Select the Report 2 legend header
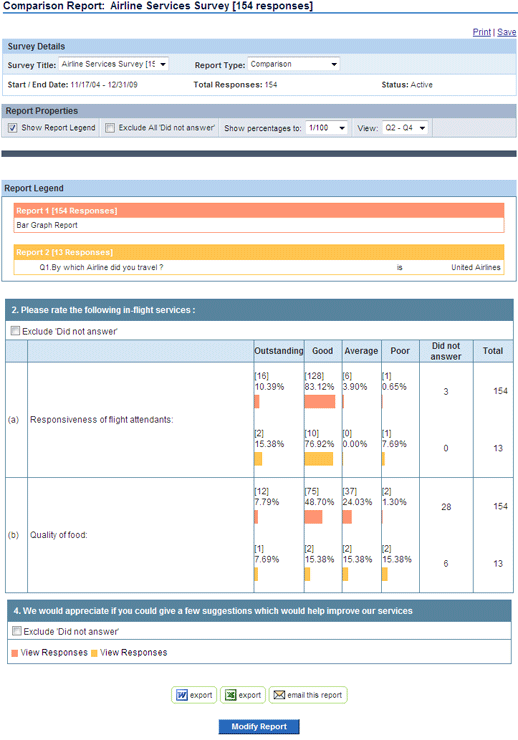Screen dimensions: 518x740 coord(259,252)
